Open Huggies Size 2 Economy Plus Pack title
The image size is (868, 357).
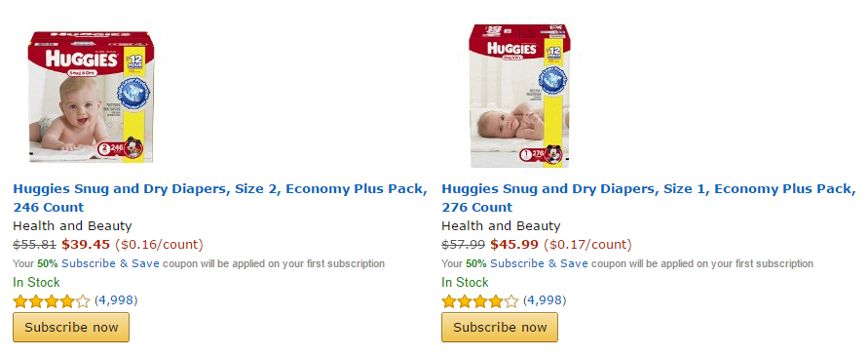tap(220, 198)
